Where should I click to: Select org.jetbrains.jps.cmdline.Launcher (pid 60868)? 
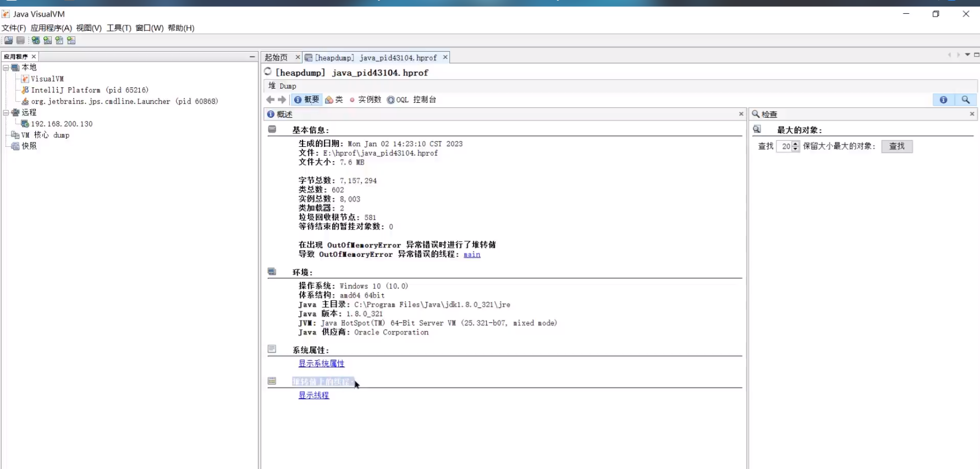(124, 101)
